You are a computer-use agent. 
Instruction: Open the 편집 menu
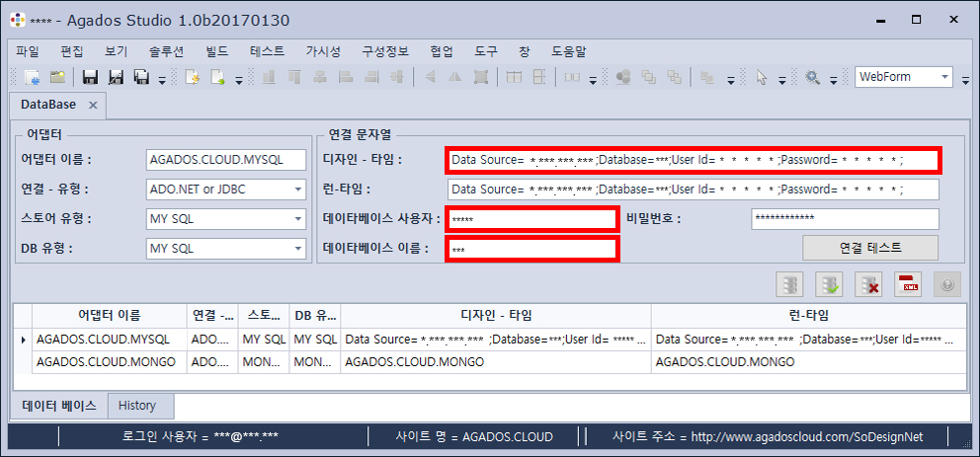(x=72, y=51)
